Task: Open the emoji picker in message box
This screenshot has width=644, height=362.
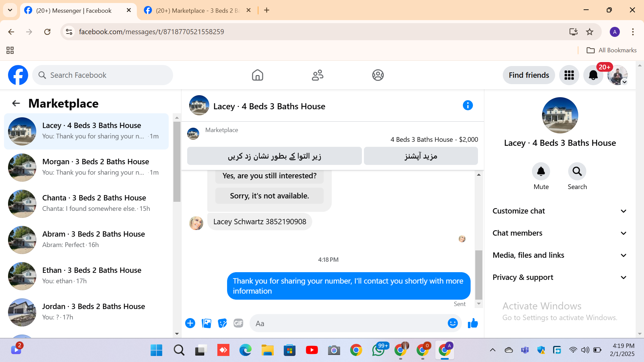Action: (452, 323)
